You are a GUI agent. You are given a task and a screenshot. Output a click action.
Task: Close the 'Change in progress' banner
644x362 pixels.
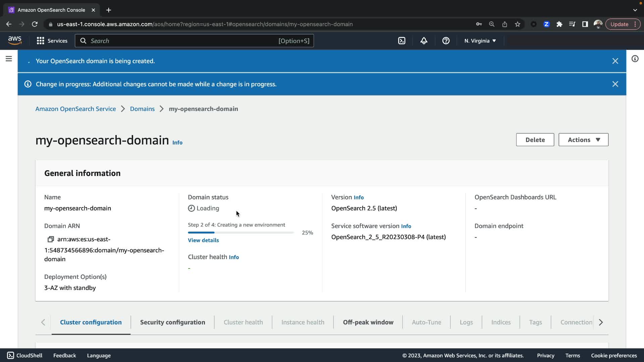click(x=615, y=84)
